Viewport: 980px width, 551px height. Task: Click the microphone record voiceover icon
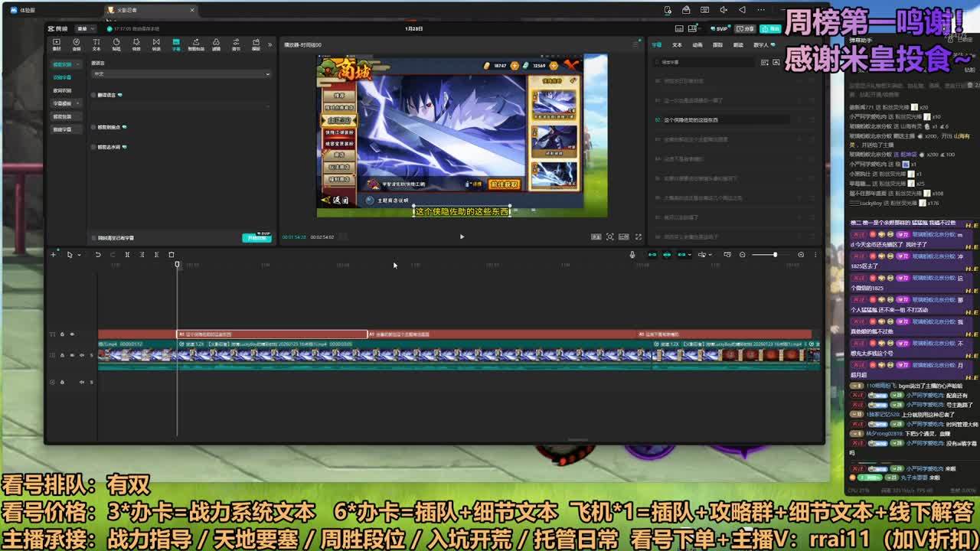coord(632,255)
